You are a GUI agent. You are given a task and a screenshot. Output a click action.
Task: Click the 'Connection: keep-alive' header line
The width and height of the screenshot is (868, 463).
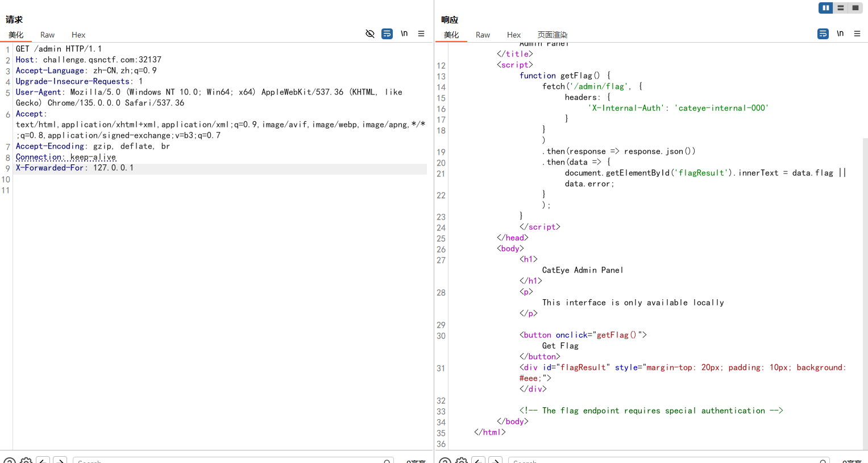pyautogui.click(x=66, y=157)
